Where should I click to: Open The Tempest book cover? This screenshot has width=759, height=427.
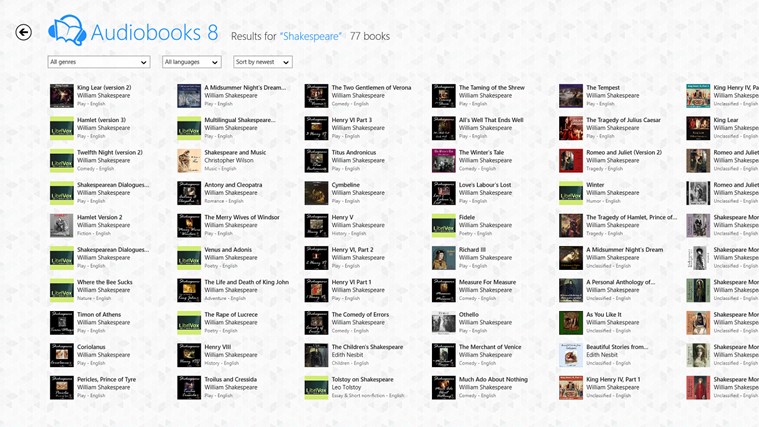(571, 96)
